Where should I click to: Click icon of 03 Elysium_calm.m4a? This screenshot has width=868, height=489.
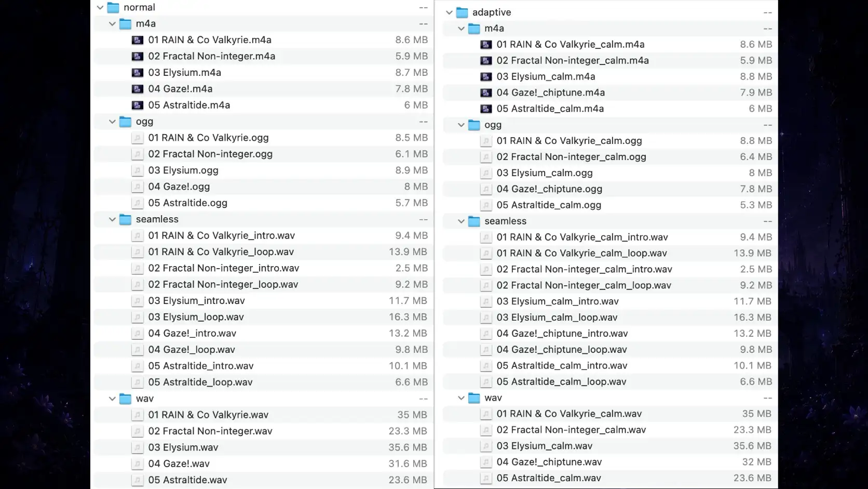point(486,77)
